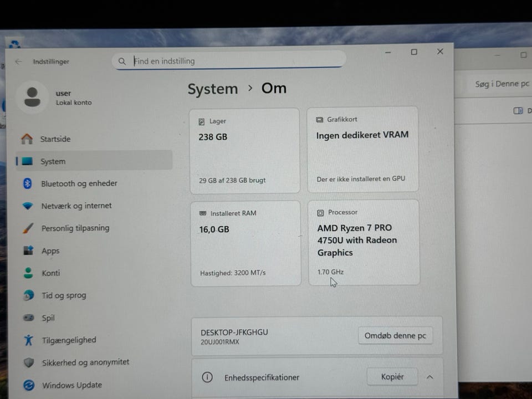
Task: Focus the 'Find en indstilling' search box
Action: (x=229, y=60)
